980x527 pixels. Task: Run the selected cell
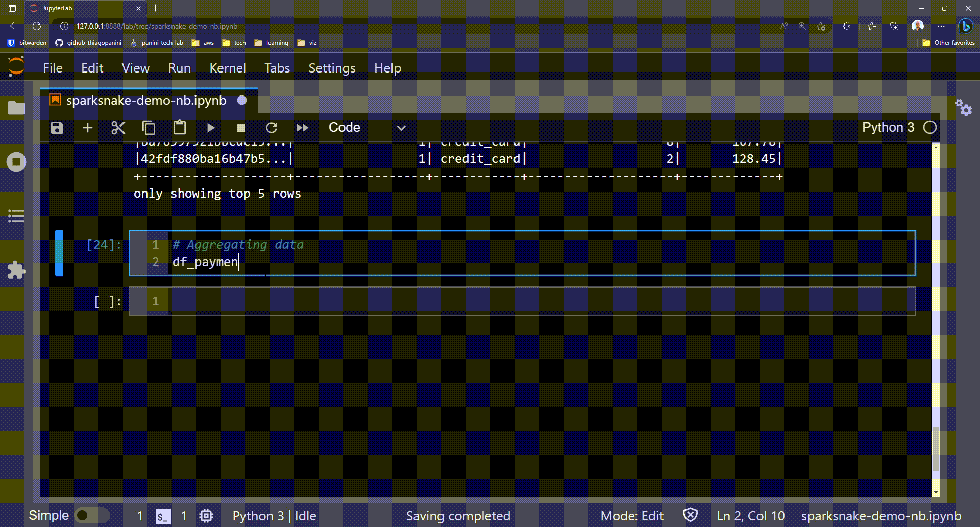point(210,128)
